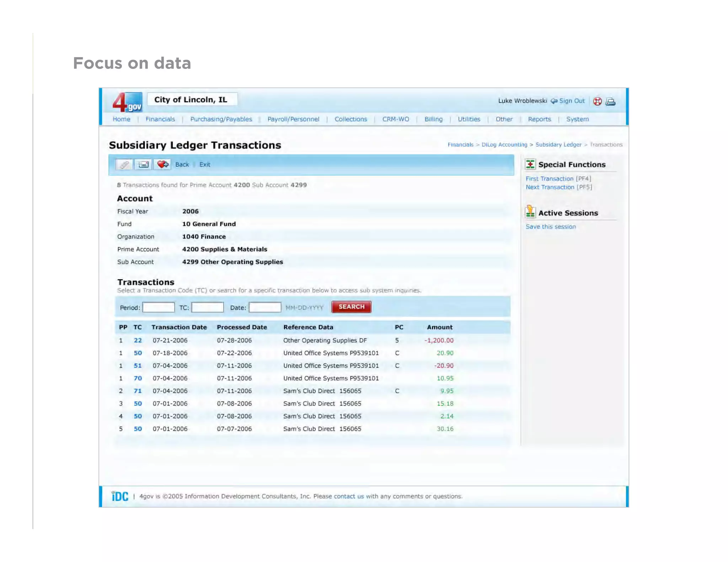Click the IDC logo in footer
This screenshot has width=728, height=562.
click(120, 496)
